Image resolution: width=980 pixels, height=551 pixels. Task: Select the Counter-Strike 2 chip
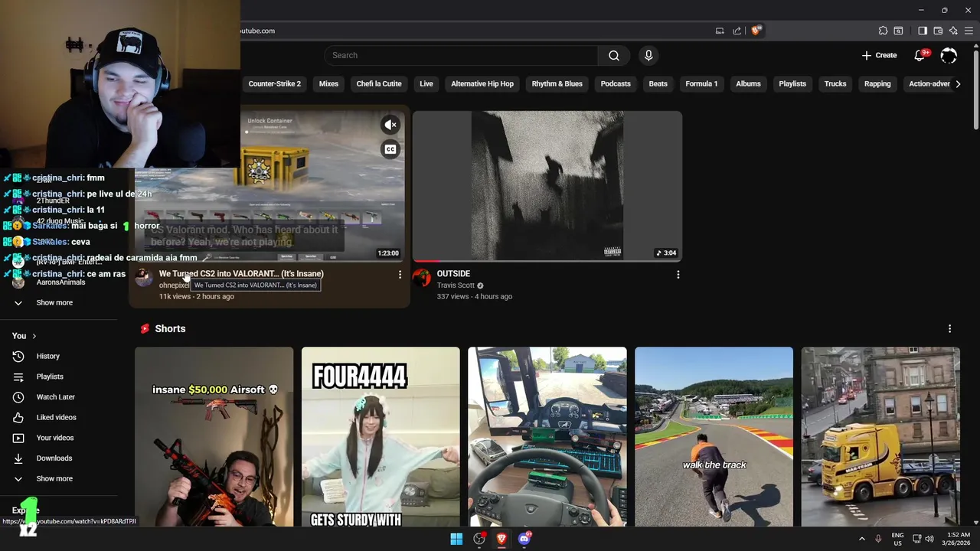click(x=275, y=83)
